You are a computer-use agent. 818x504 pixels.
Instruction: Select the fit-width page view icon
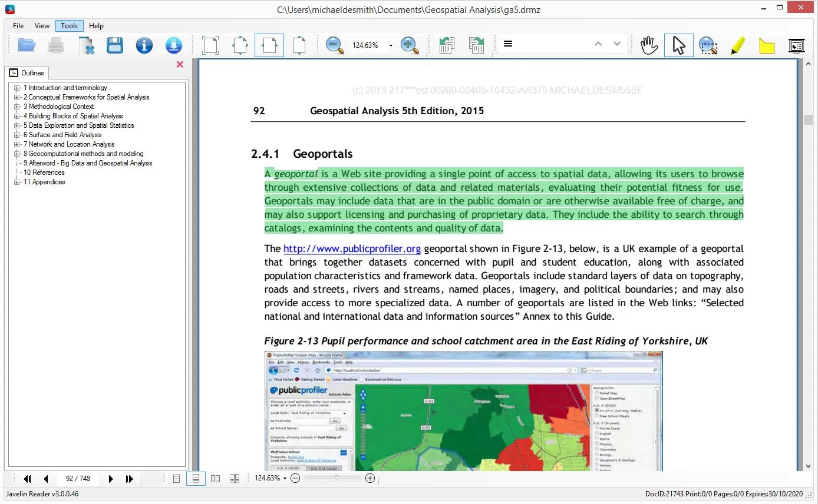click(x=269, y=45)
